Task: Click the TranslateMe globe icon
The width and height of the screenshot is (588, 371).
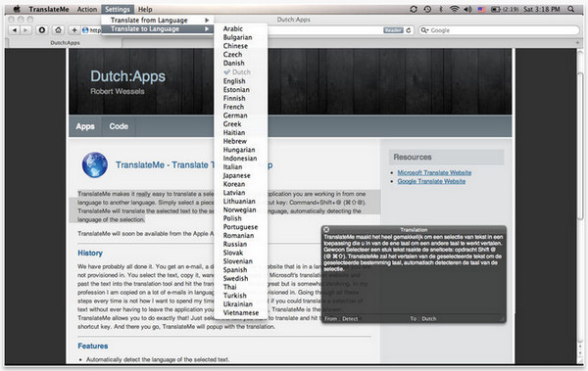Action: coord(94,164)
